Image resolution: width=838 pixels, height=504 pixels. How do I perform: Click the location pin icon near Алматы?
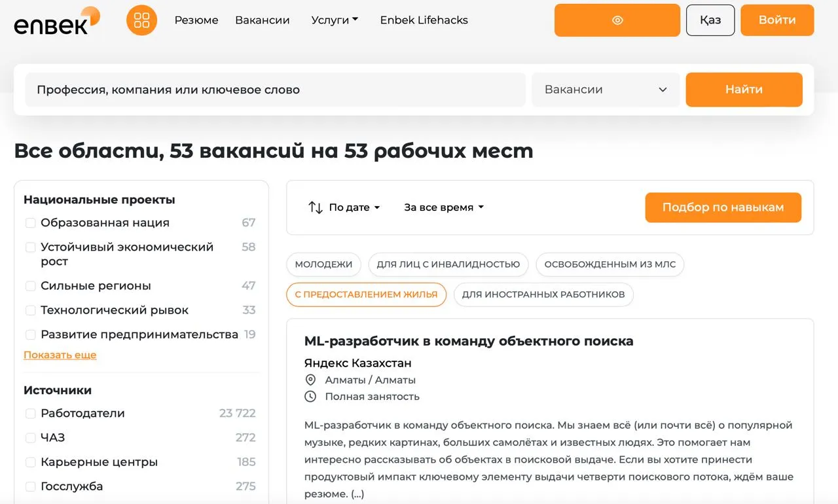tap(310, 380)
